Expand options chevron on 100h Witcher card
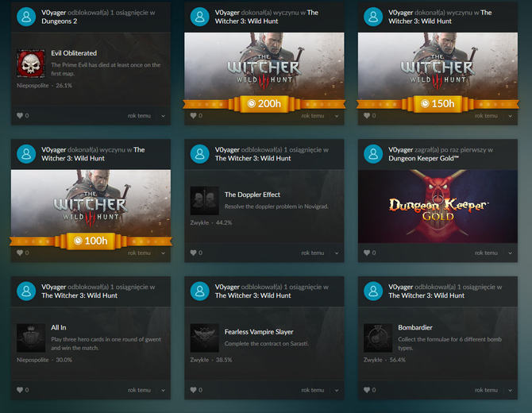 coord(164,253)
